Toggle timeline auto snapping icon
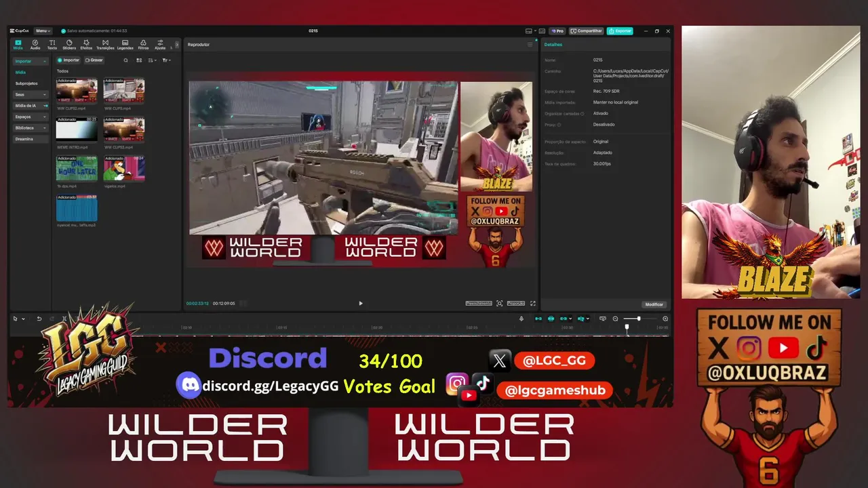This screenshot has height=488, width=868. (551, 319)
